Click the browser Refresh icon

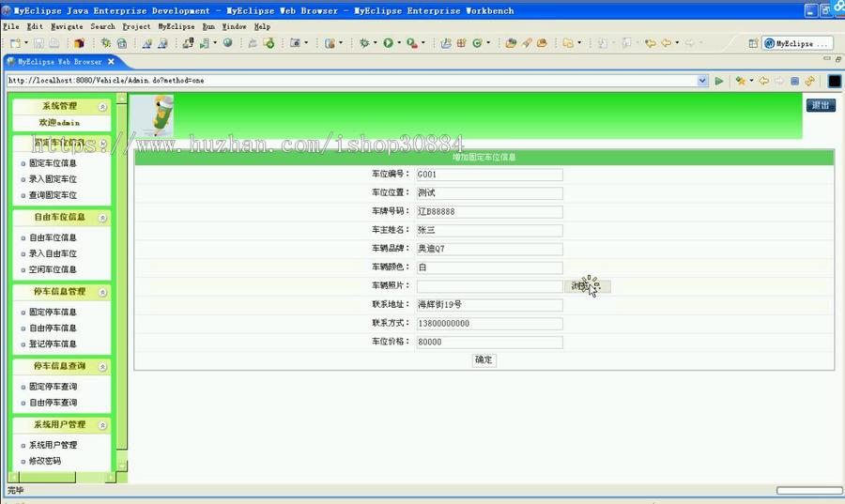(x=809, y=81)
